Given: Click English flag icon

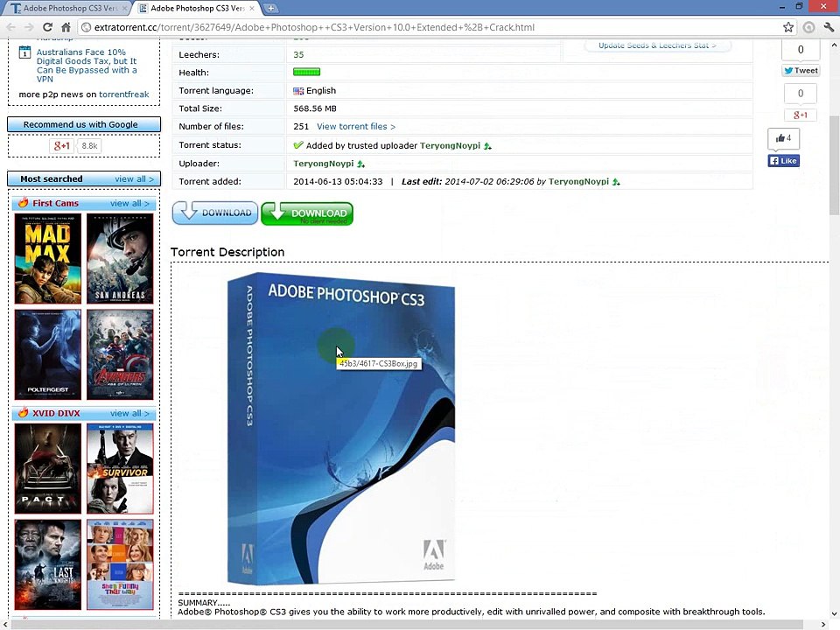Looking at the screenshot, I should [298, 91].
